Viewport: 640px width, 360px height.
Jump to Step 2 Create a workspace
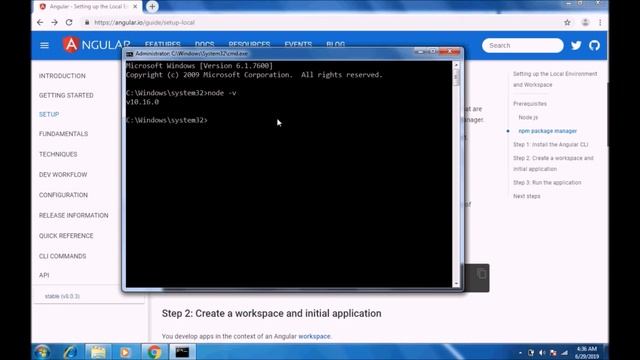click(553, 163)
